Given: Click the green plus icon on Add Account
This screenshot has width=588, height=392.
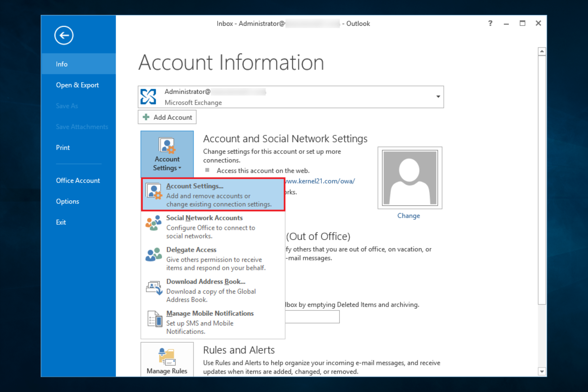Looking at the screenshot, I should pos(146,117).
